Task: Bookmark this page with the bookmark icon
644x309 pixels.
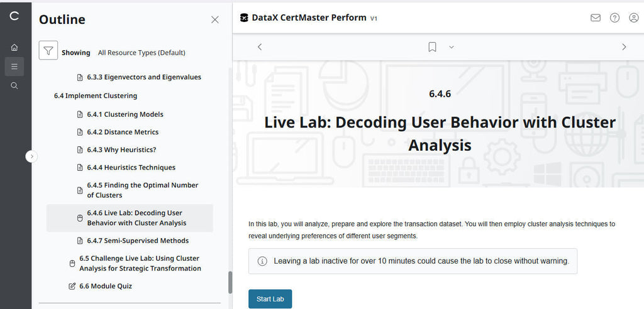Action: 432,47
